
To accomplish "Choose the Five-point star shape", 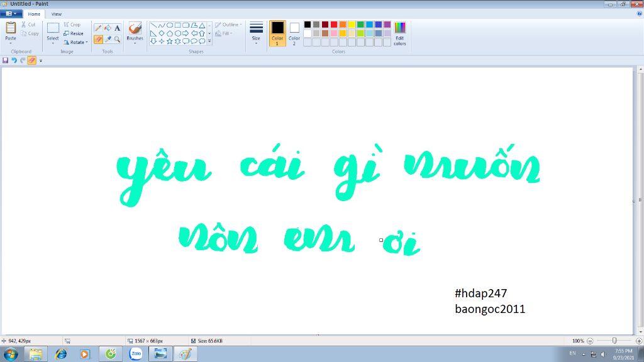I will click(x=169, y=41).
